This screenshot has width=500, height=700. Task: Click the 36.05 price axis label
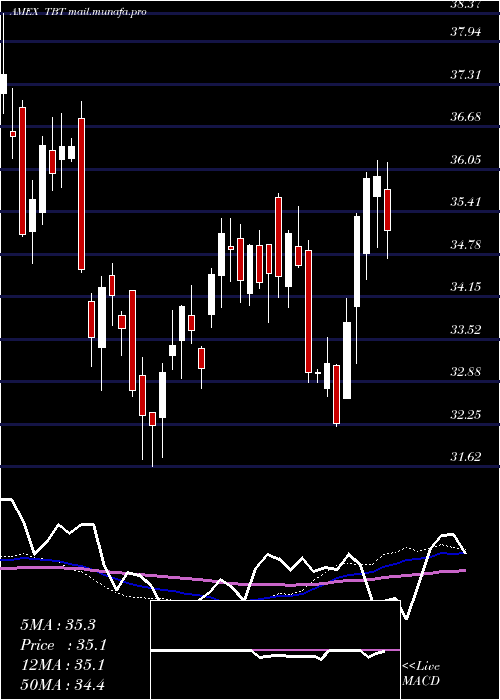coord(466,159)
